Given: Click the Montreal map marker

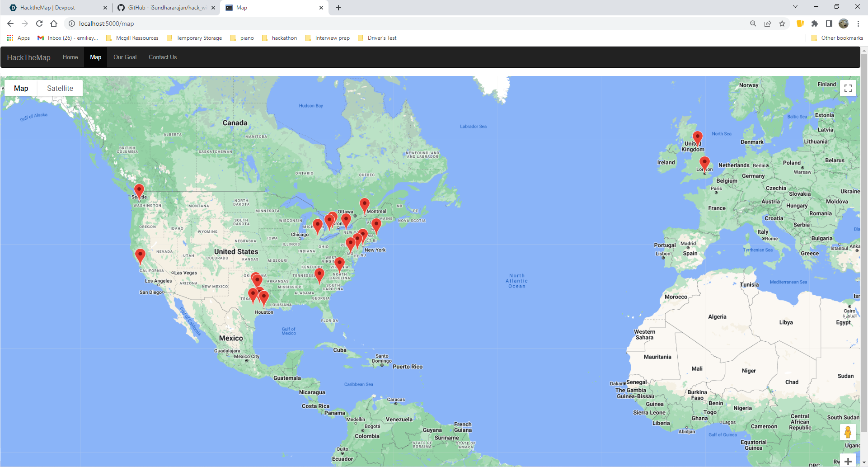Looking at the screenshot, I should [365, 206].
